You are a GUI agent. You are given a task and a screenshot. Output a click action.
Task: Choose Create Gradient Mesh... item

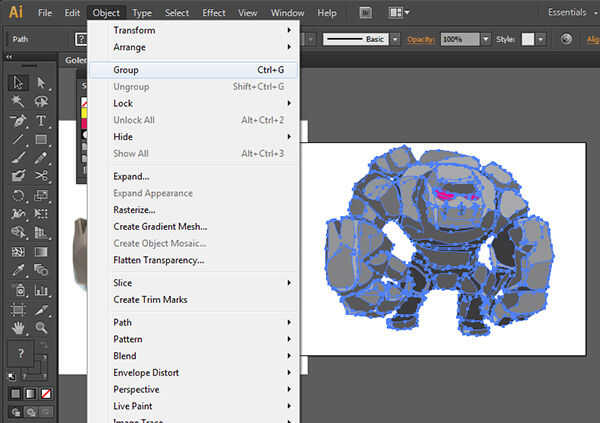(193, 227)
